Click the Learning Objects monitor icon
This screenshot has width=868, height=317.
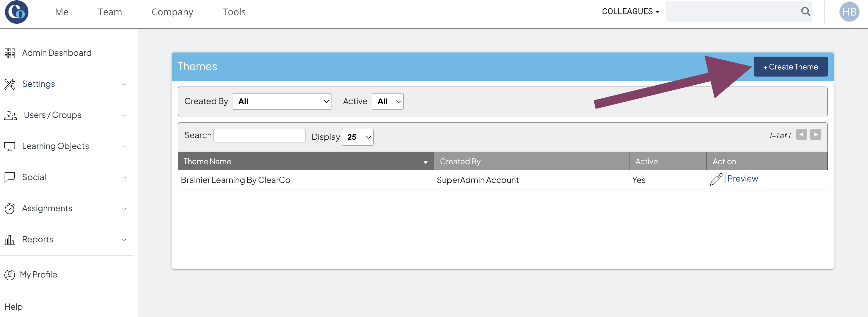point(9,147)
